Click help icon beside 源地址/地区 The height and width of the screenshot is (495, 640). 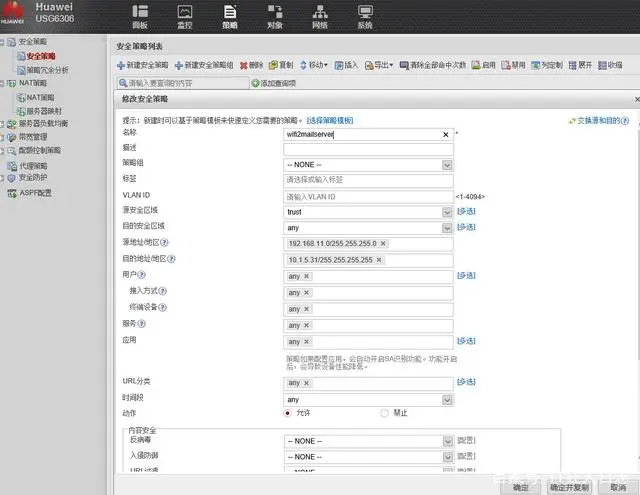coord(164,242)
